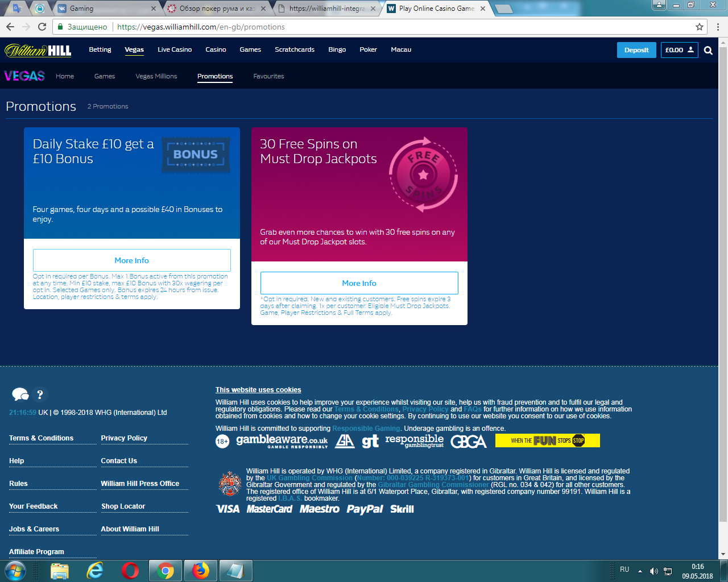The width and height of the screenshot is (728, 582).
Task: Click the Maestro payment logo
Action: tap(320, 509)
